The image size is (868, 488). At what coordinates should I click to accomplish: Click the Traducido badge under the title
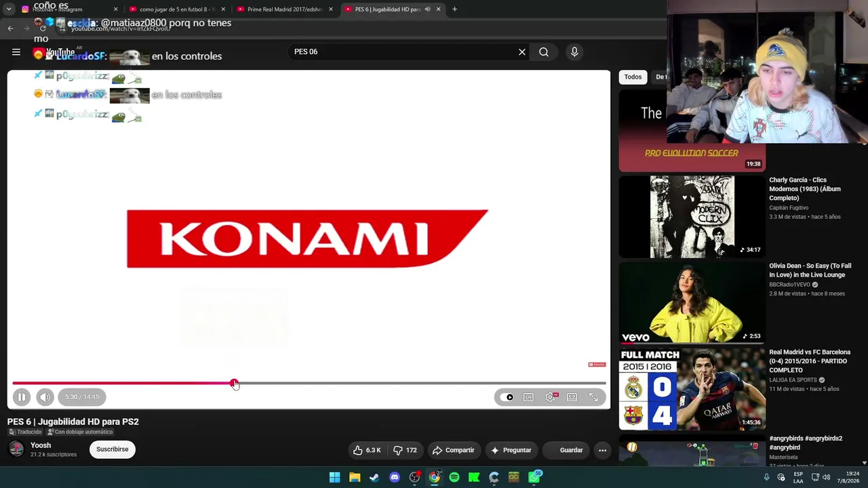(x=25, y=432)
